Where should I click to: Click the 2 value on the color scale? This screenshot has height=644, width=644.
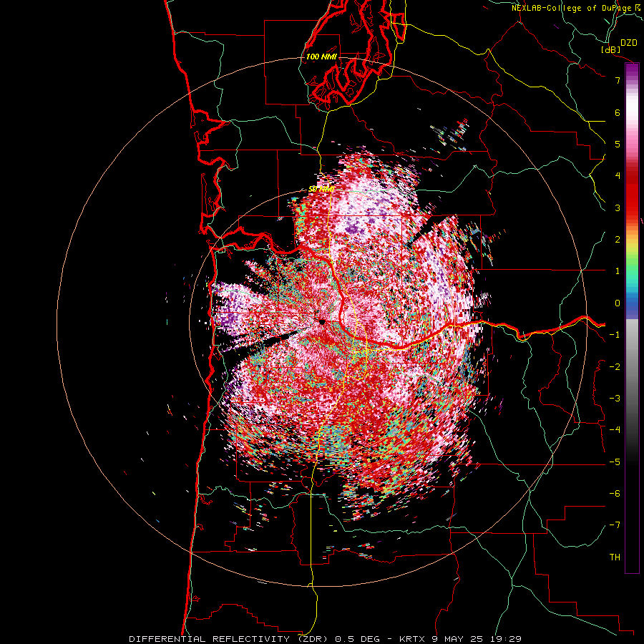click(618, 240)
